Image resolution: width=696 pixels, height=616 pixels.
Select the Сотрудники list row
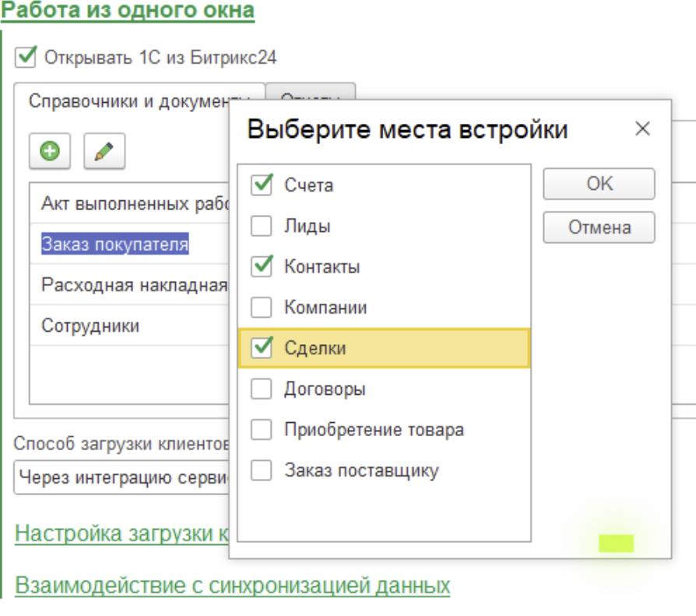[x=90, y=326]
